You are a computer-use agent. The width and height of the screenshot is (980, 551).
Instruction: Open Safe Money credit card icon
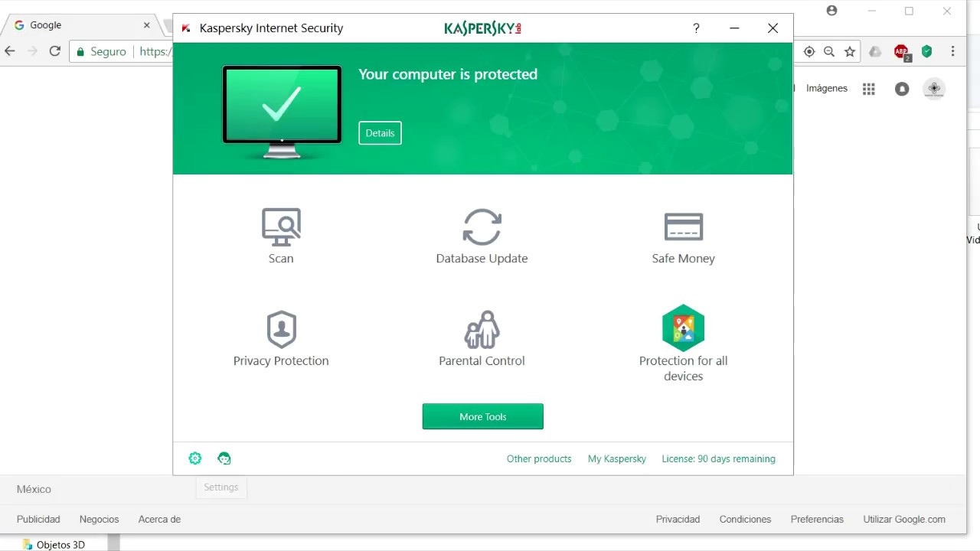pos(683,227)
